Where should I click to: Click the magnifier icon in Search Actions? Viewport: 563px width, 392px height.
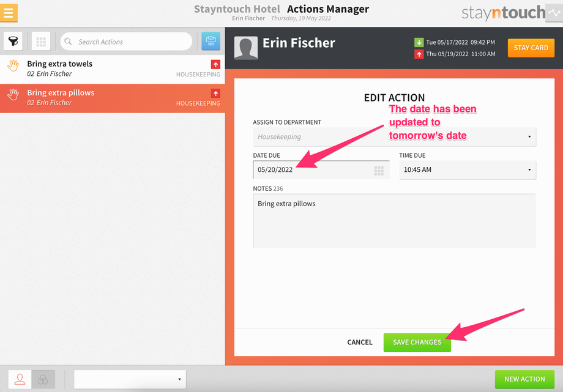pyautogui.click(x=68, y=42)
